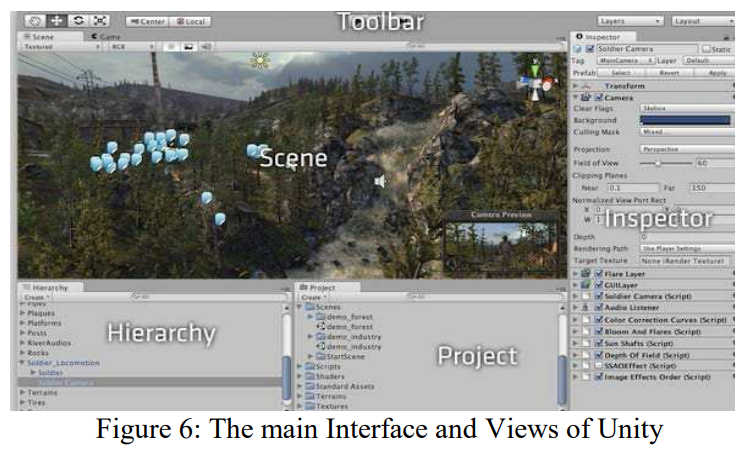Image resolution: width=740 pixels, height=450 pixels.
Task: Open the Textured draw mode dropdown
Action: 61,47
